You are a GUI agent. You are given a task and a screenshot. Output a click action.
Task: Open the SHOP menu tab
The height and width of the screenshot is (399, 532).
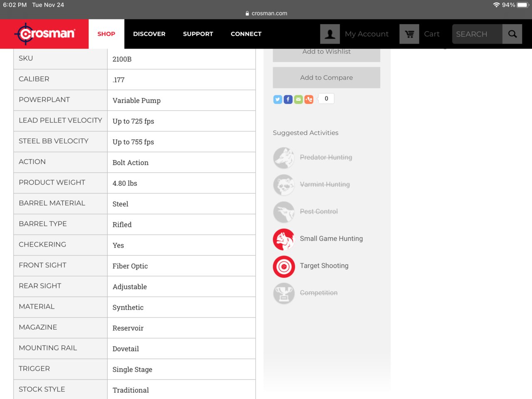(x=106, y=34)
